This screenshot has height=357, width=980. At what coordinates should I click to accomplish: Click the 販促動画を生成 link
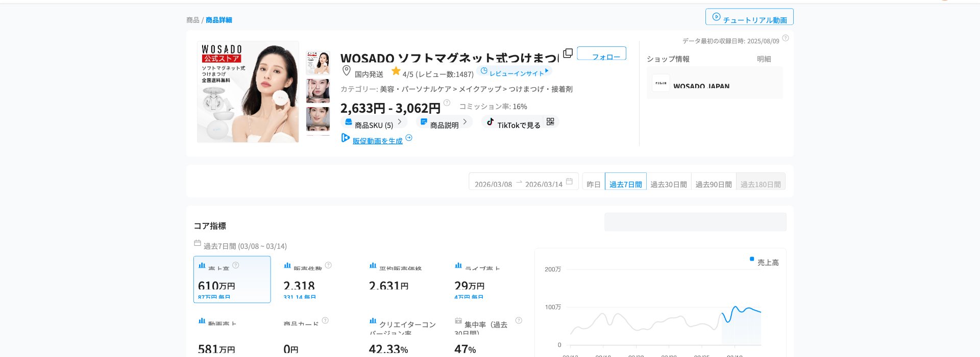click(378, 141)
